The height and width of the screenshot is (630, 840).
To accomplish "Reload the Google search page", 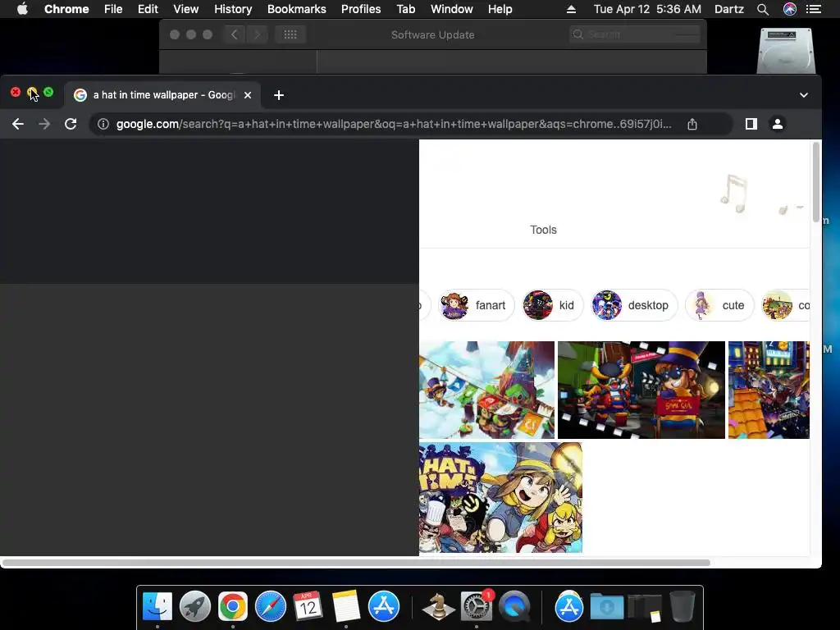I will point(71,125).
